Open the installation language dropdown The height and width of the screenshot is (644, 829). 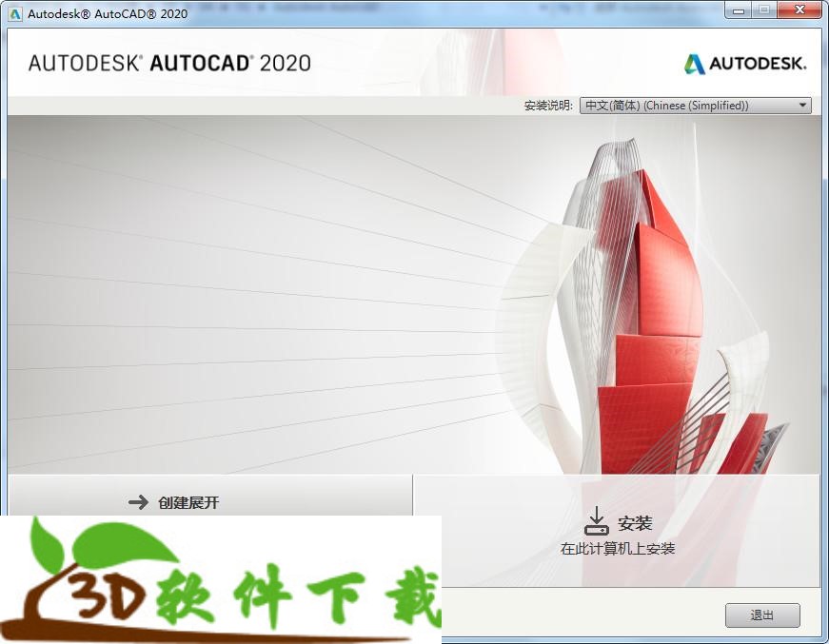coord(695,106)
